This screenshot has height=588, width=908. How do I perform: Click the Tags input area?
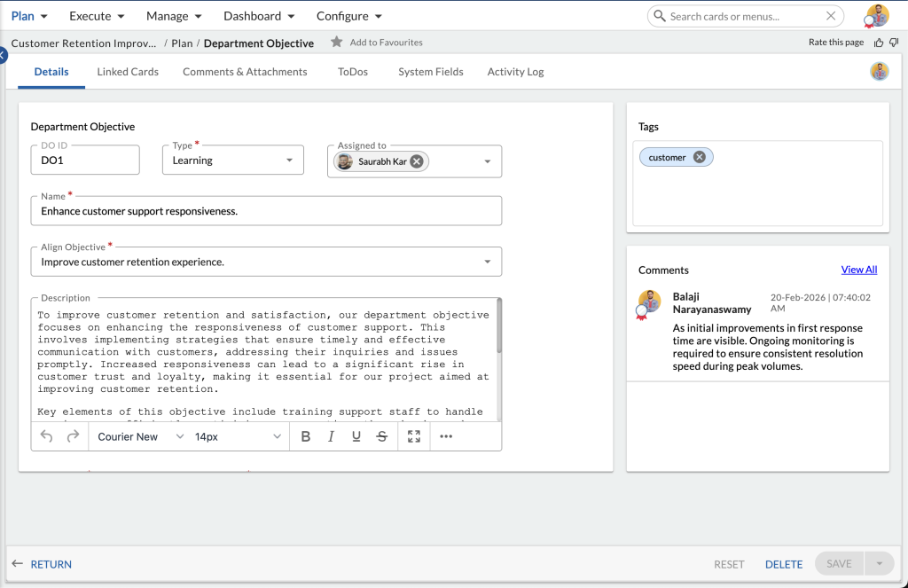pos(757,183)
